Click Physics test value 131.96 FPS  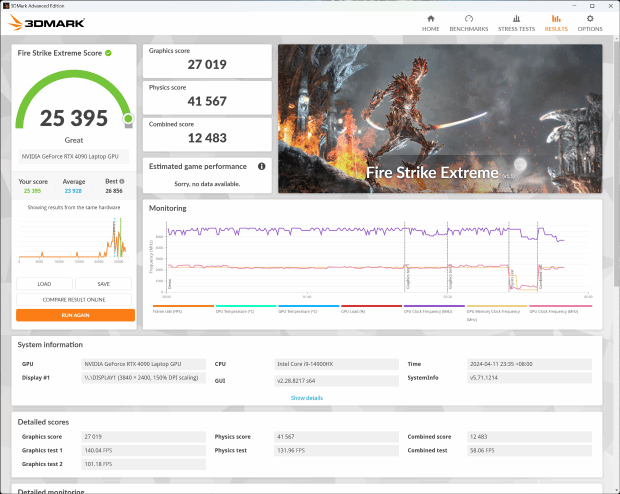point(336,450)
